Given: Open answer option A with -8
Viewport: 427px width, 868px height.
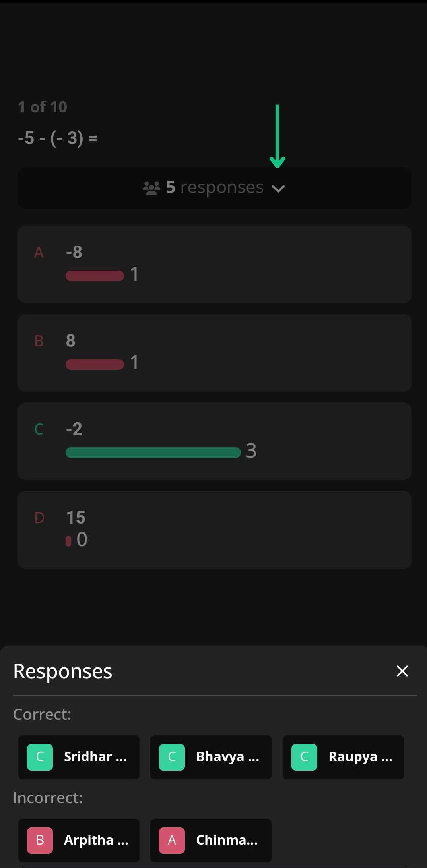Looking at the screenshot, I should tap(215, 264).
